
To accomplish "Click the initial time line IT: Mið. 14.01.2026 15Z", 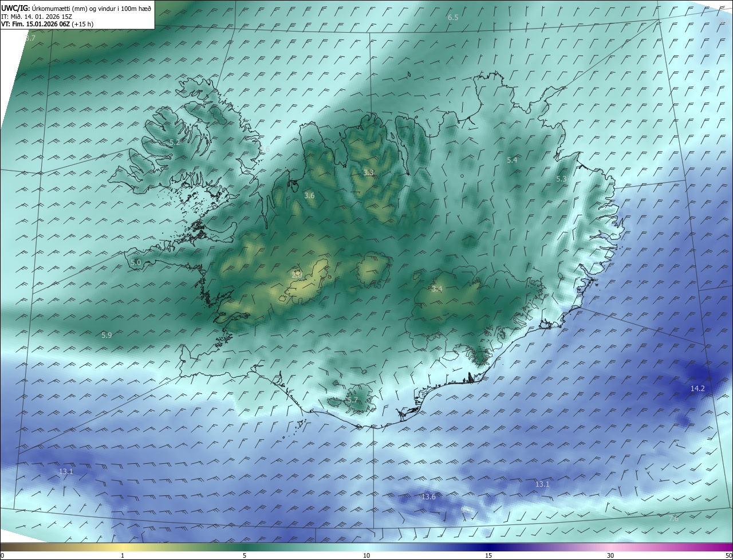I will (x=37, y=16).
